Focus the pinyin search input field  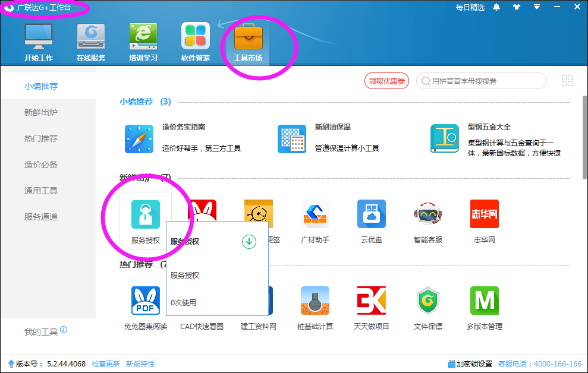(482, 81)
